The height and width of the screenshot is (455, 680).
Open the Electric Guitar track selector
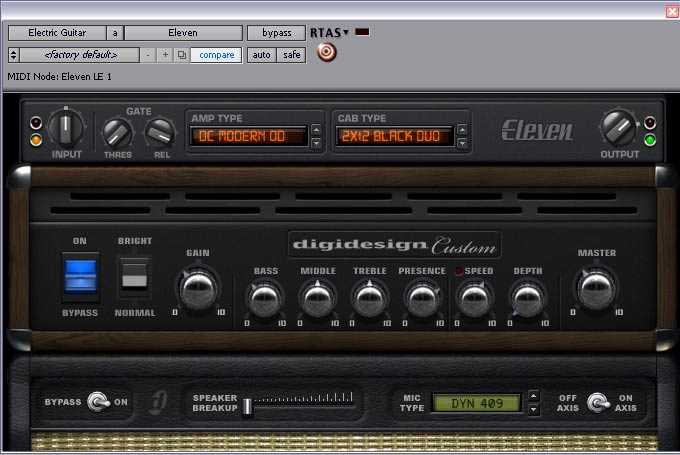click(57, 33)
